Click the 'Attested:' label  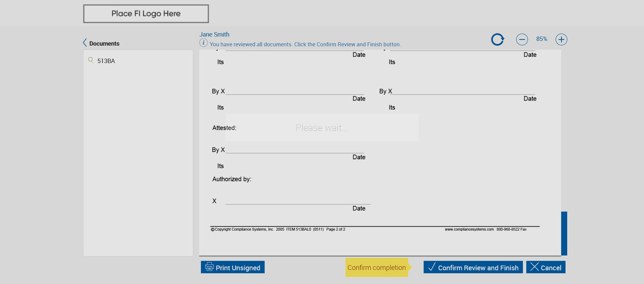pos(224,128)
